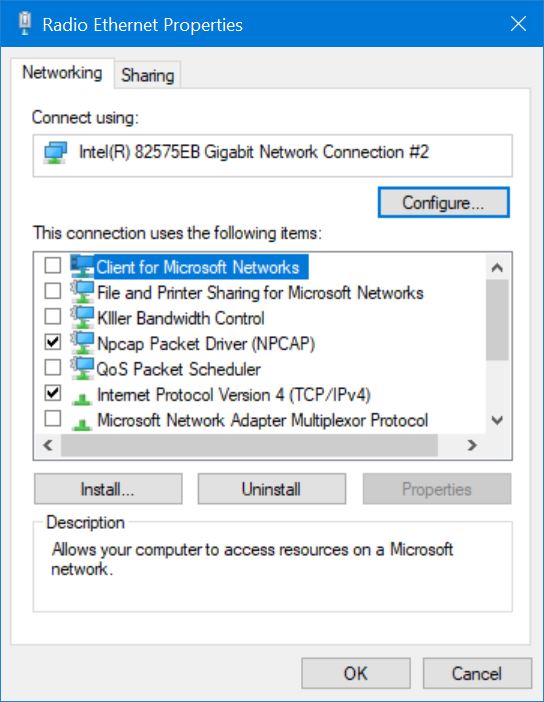
Task: Click Microsoft Network Adapter Multiplexor protocol icon
Action: 82,423
